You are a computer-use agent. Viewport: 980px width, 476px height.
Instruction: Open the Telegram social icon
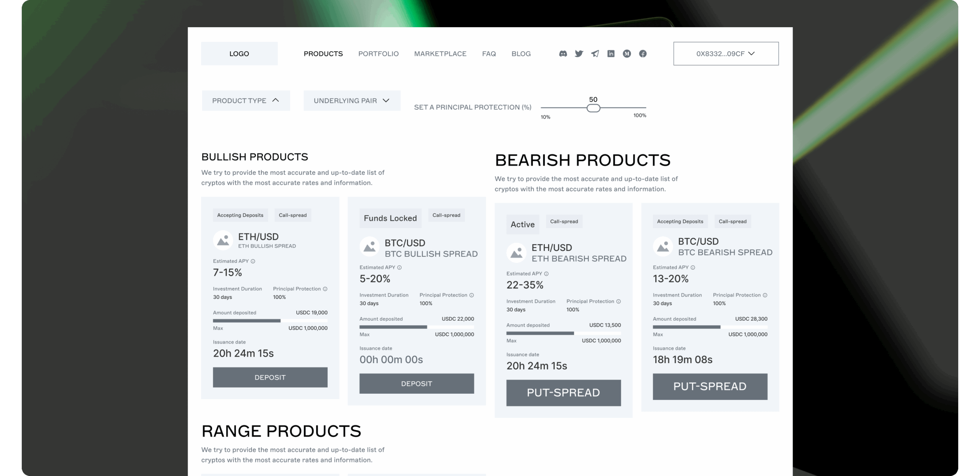(x=595, y=54)
